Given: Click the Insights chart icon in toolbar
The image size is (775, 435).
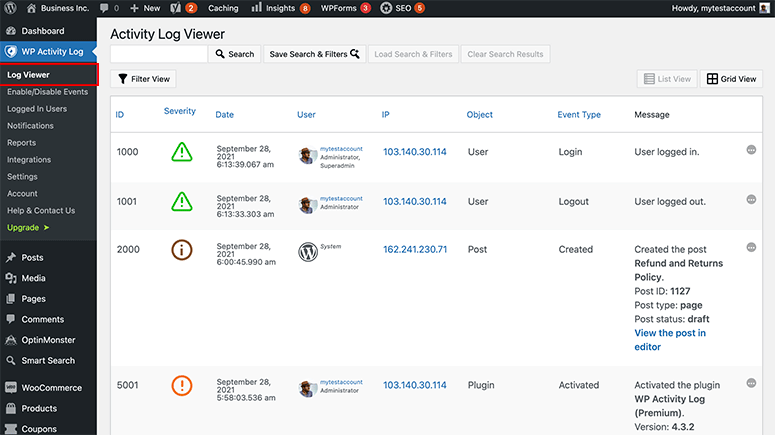Looking at the screenshot, I should point(257,8).
